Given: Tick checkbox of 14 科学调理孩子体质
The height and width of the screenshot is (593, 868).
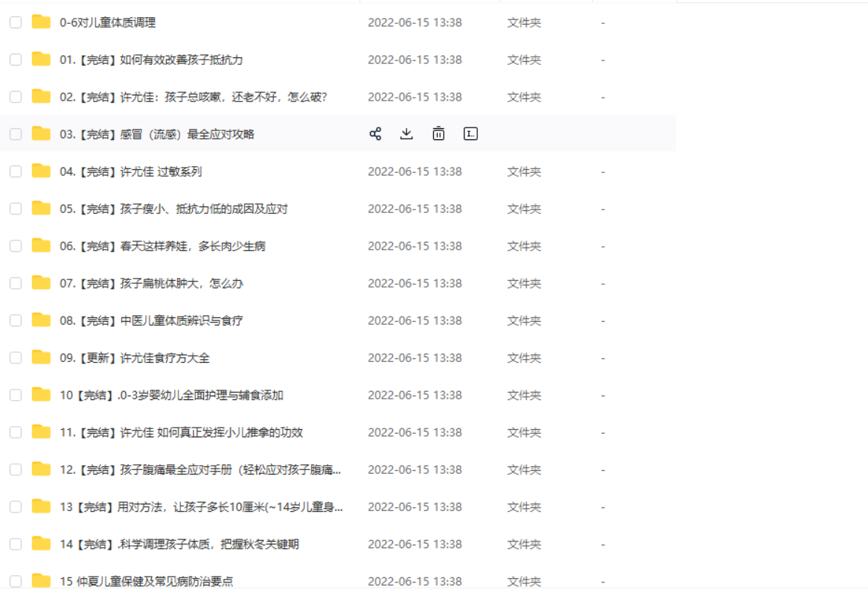Looking at the screenshot, I should point(16,544).
